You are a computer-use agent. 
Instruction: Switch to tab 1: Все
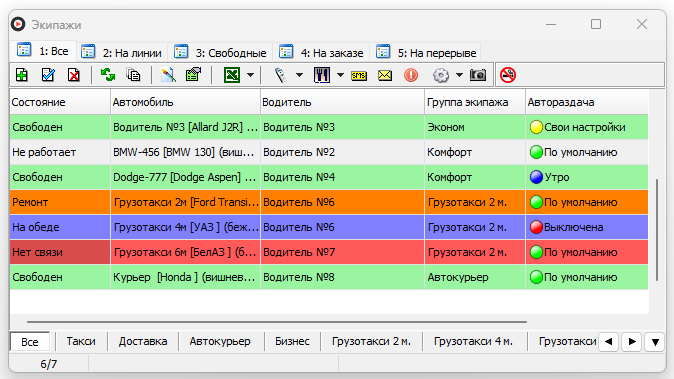pyautogui.click(x=43, y=51)
